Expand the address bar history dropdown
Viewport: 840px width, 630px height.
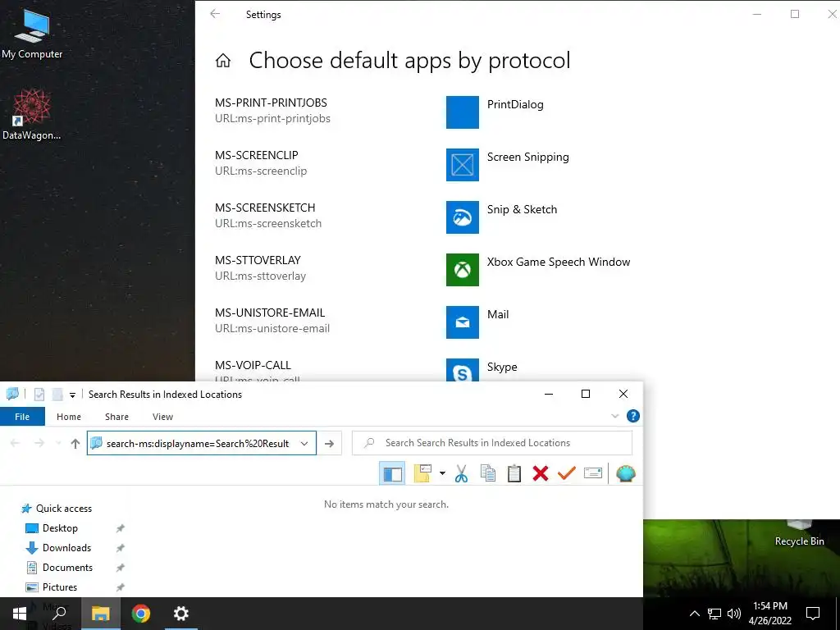pos(304,444)
